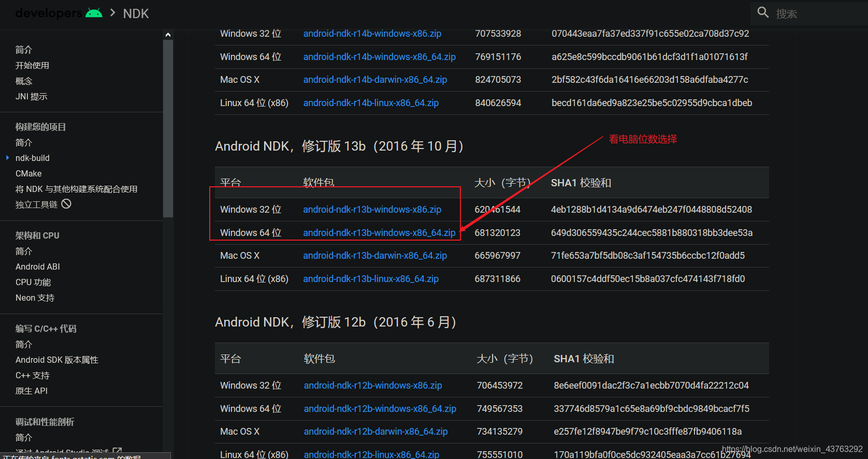The image size is (868, 459).
Task: Select 将 NDK 与其他构建系统配合使用
Action: click(76, 189)
